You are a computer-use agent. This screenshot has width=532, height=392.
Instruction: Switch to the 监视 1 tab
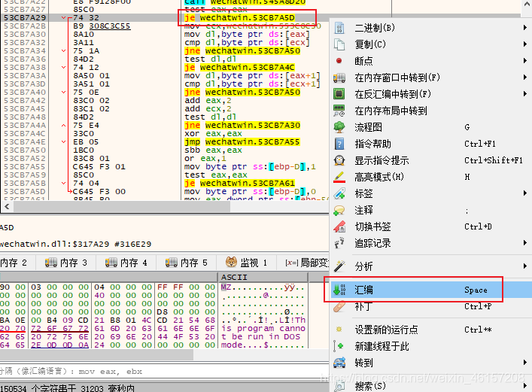(x=246, y=263)
